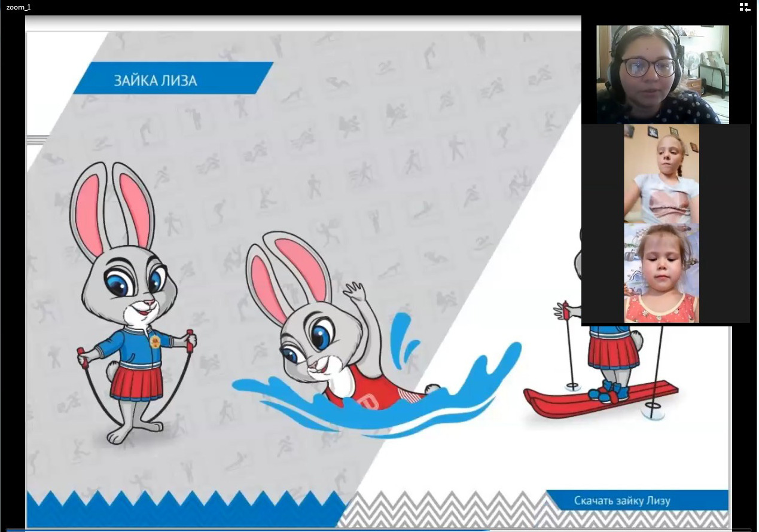Click the view layout switch icon

(745, 7)
